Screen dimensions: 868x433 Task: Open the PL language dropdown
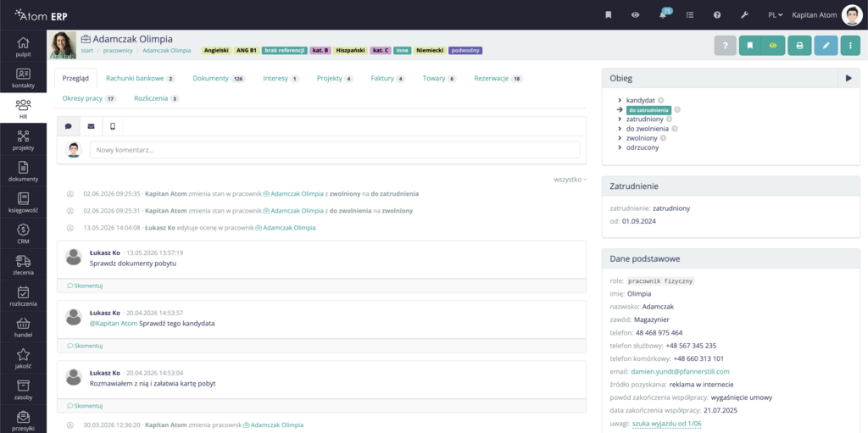(x=775, y=15)
